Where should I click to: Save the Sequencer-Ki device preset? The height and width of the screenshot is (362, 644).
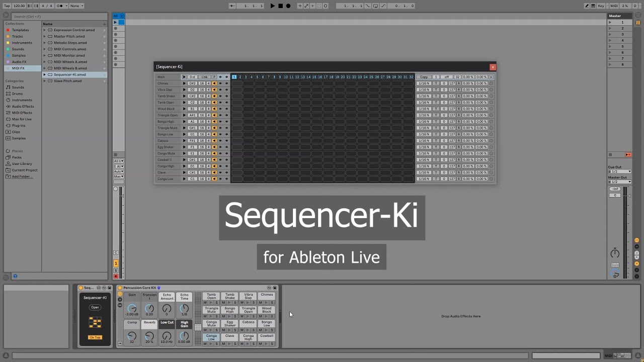(110, 288)
